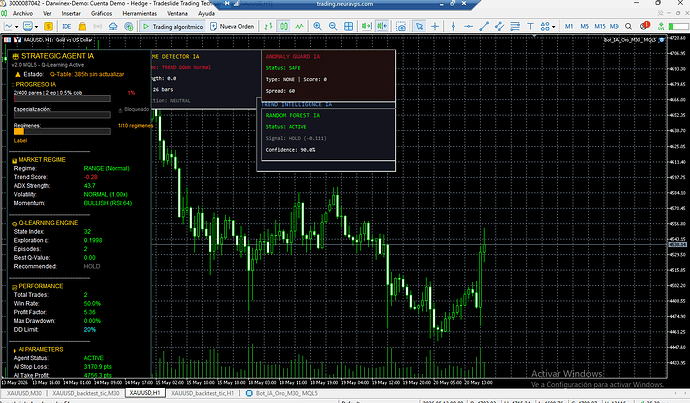Screen dimensions: 690x403
Task: Switch to XAUUSD_backtest_tic,H1 tab
Action: pyautogui.click(x=202, y=393)
